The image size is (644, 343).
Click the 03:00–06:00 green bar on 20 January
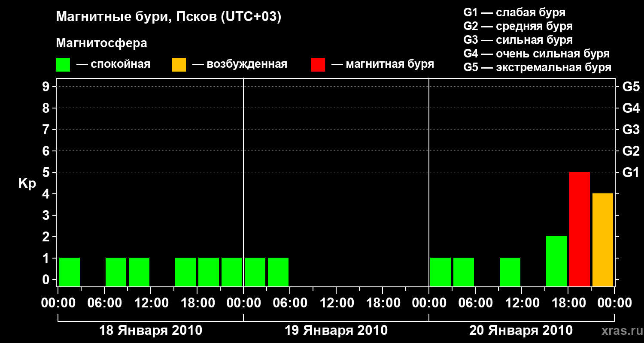coord(464,272)
